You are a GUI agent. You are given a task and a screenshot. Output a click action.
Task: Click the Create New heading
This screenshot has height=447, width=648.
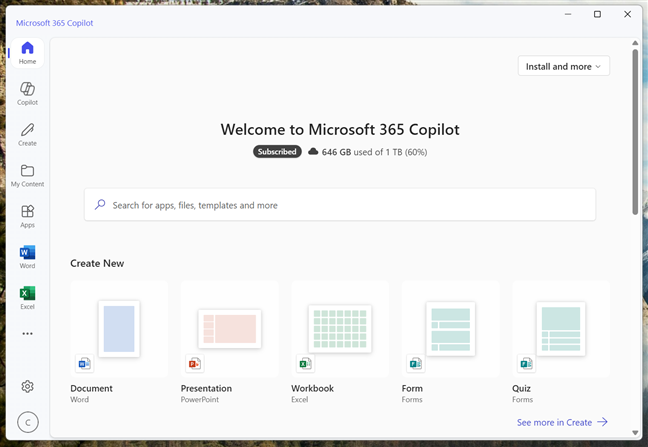point(97,264)
